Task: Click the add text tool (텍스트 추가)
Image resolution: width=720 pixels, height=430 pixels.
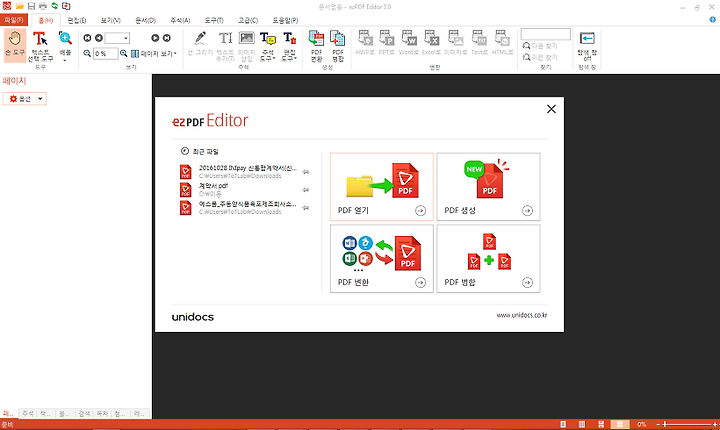Action: (225, 45)
